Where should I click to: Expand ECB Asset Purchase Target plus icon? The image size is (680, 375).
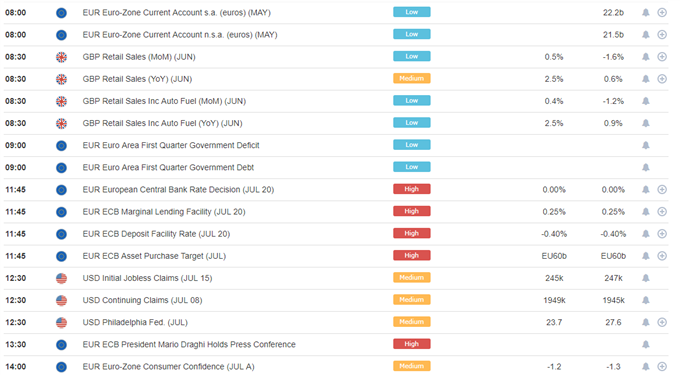[x=662, y=256]
